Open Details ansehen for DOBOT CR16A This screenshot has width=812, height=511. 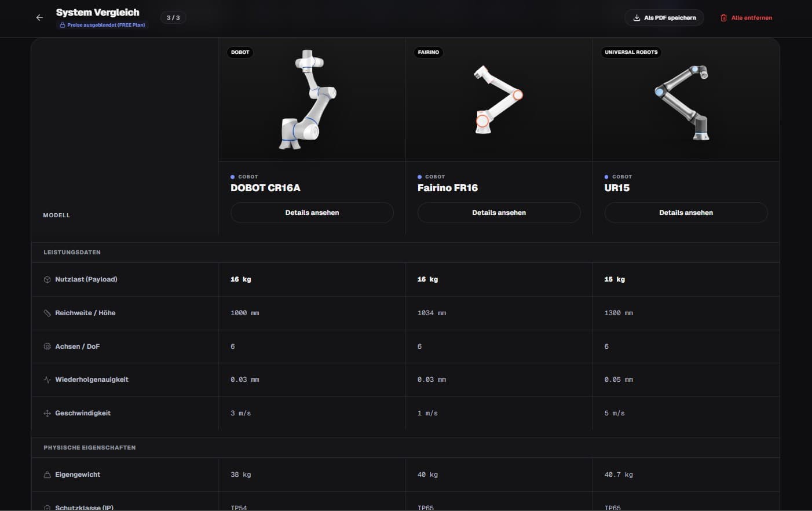(312, 212)
